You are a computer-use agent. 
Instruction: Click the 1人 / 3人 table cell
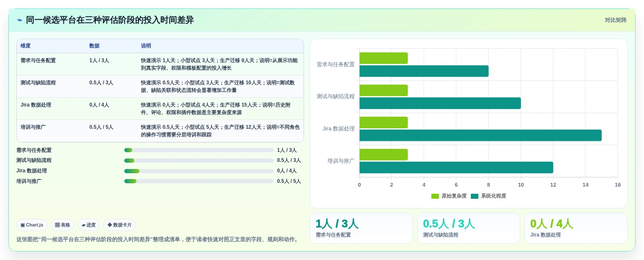(x=99, y=61)
